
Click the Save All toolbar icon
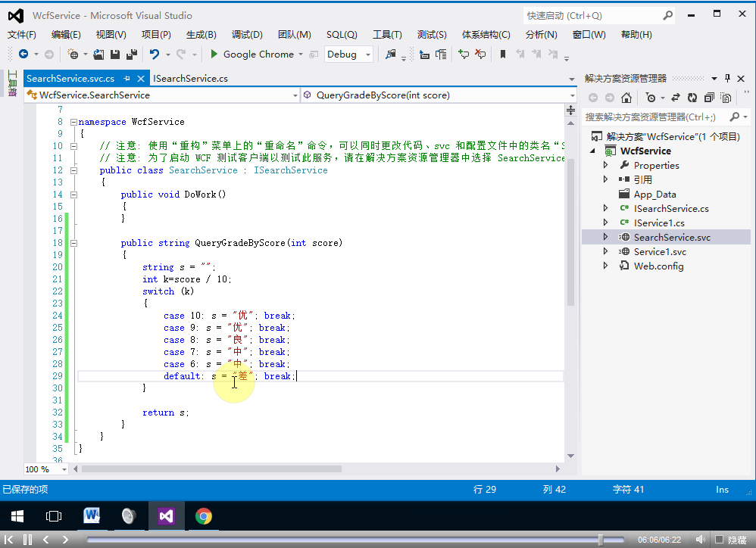(131, 54)
